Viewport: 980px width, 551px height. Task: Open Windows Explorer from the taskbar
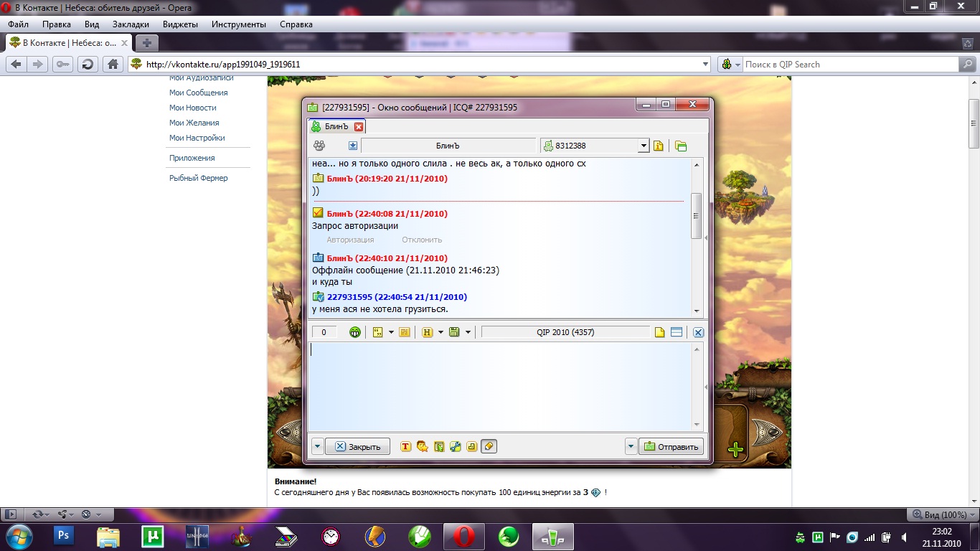108,536
